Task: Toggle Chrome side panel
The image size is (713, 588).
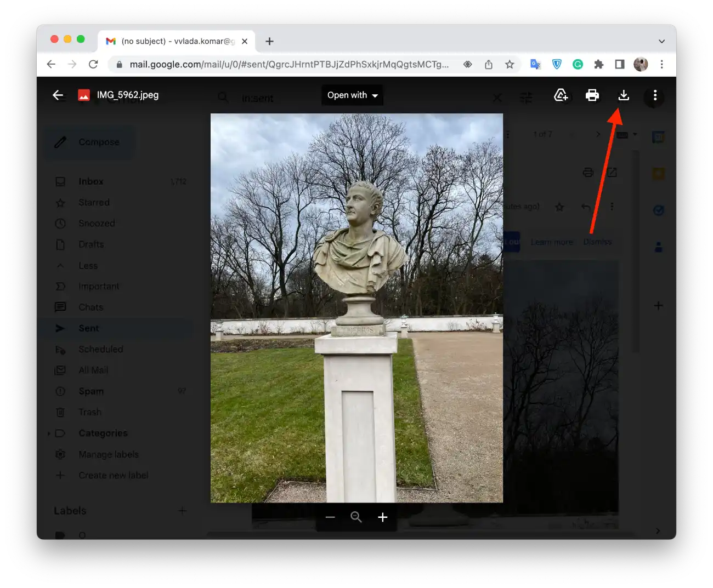Action: 620,65
